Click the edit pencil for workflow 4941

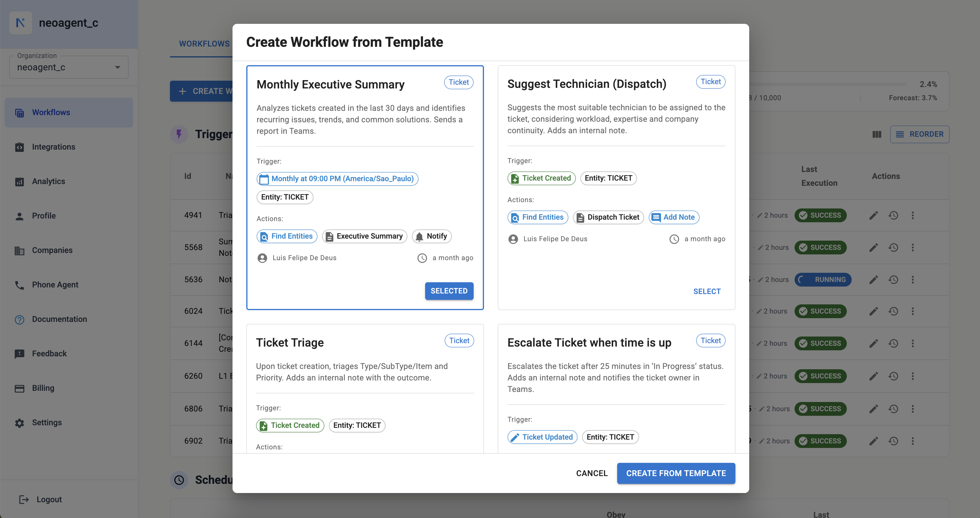pos(874,215)
